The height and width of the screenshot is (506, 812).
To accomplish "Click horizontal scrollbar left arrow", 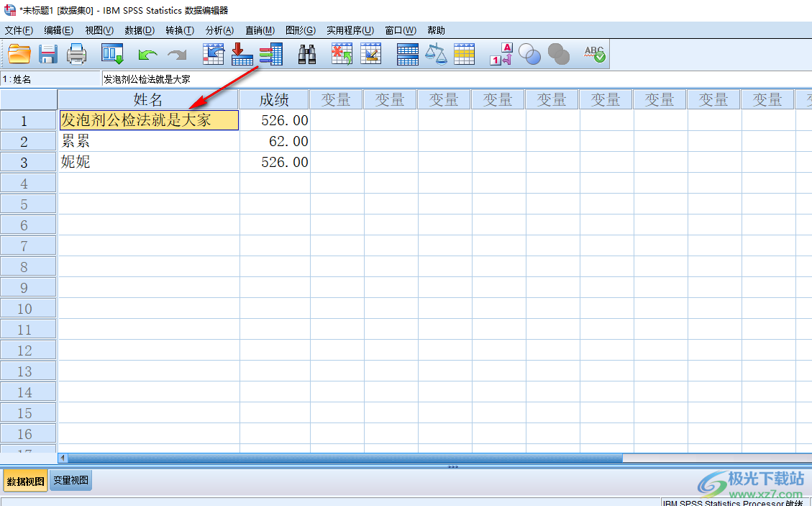I will (x=63, y=458).
